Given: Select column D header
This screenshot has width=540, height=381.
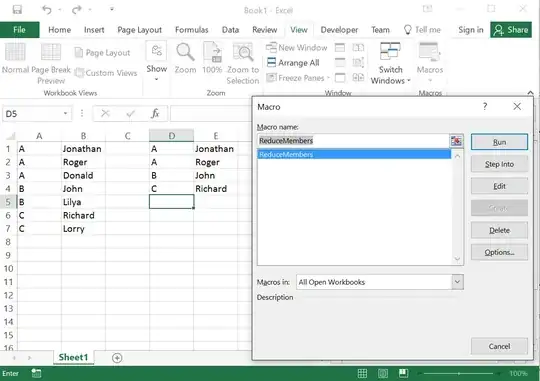Looking at the screenshot, I should [172, 136].
